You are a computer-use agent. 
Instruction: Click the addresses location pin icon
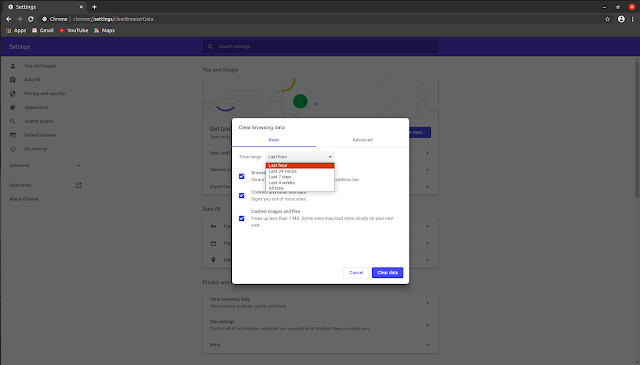click(x=213, y=260)
